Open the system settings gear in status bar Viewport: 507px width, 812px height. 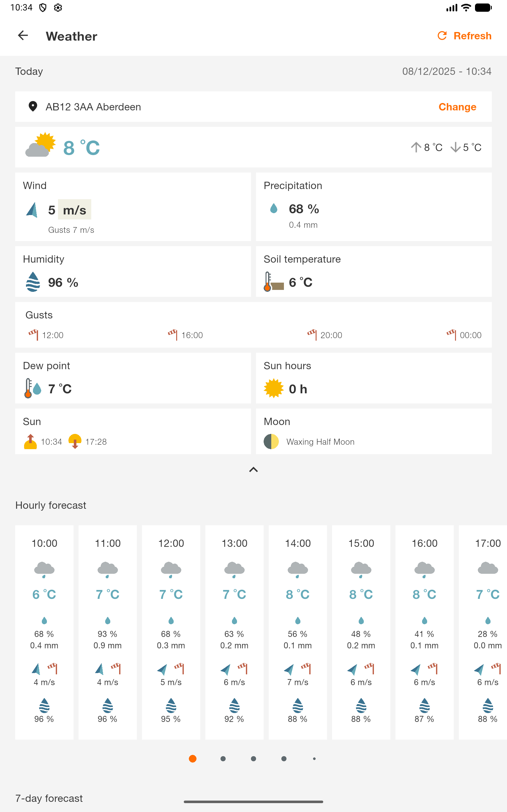58,8
